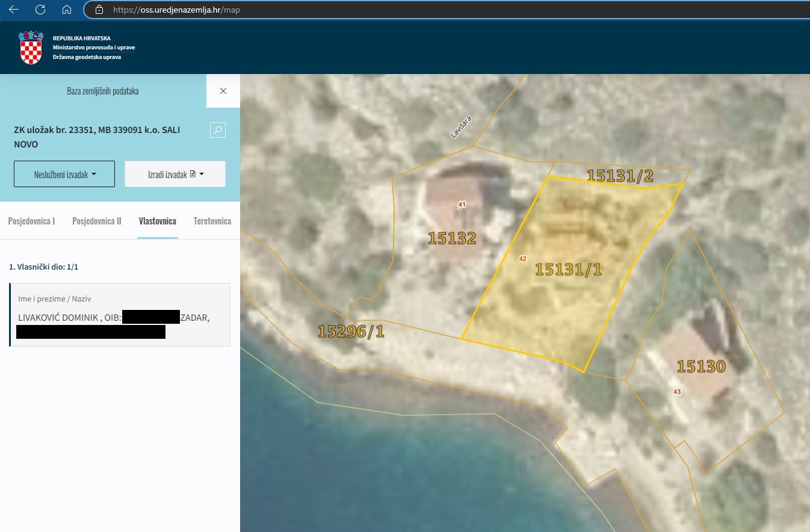The height and width of the screenshot is (532, 810).
Task: Select the Teretovnica tab
Action: 212,221
